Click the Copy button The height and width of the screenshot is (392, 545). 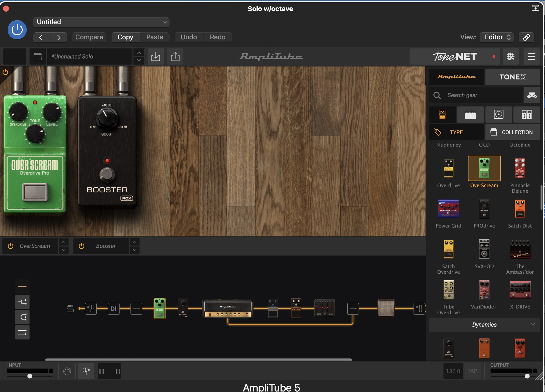125,37
